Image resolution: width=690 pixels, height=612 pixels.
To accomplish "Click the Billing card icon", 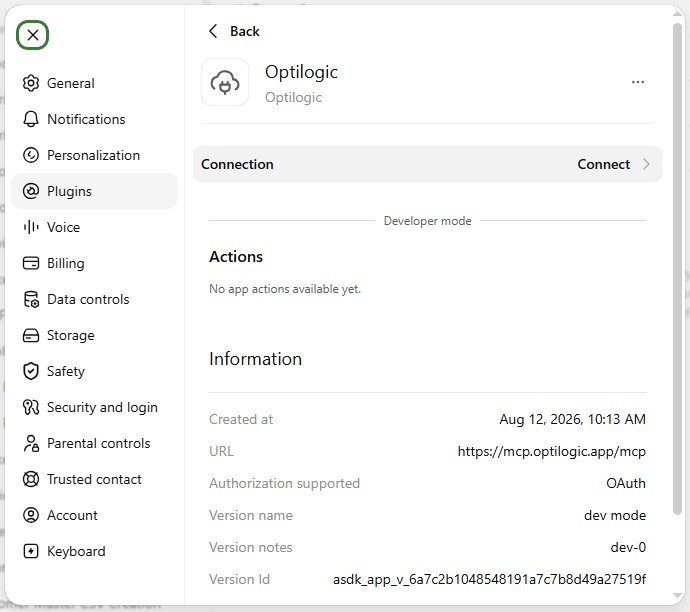I will click(31, 263).
